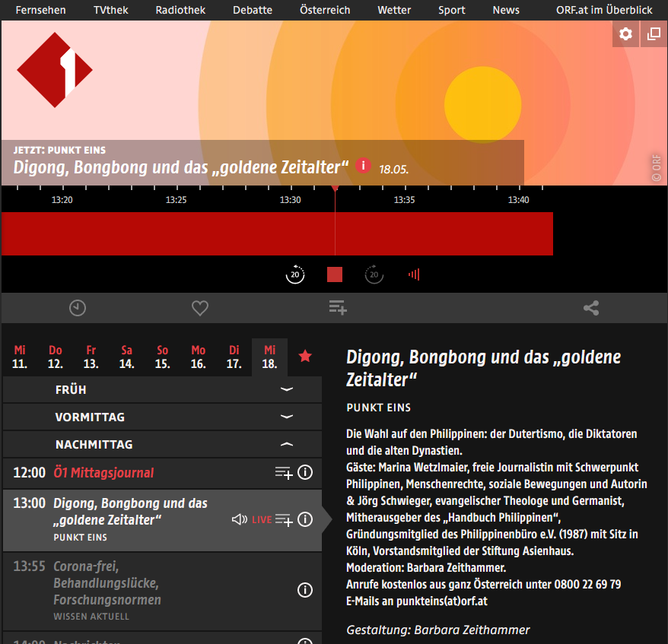Click speaker icon on Digong, Bongbong row
The width and height of the screenshot is (668, 644).
point(240,519)
